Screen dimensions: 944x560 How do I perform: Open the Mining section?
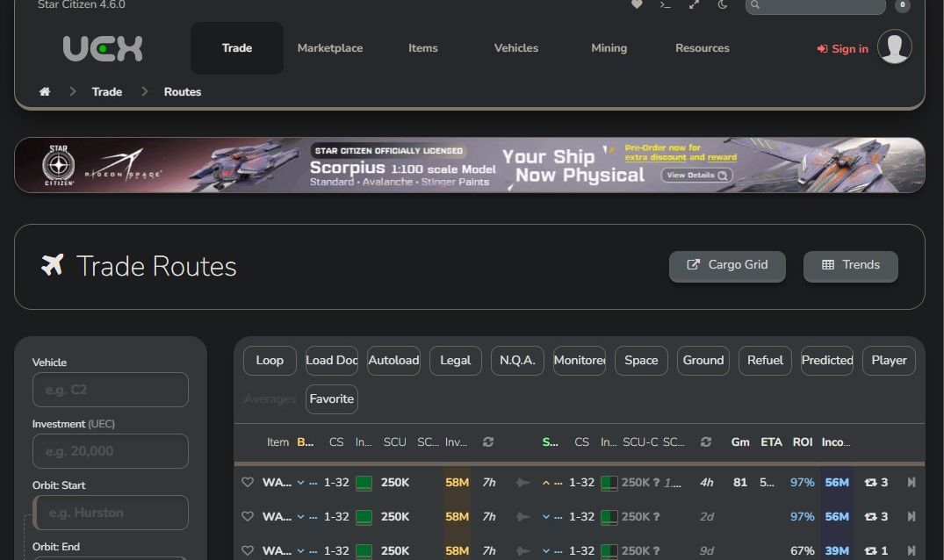tap(609, 48)
